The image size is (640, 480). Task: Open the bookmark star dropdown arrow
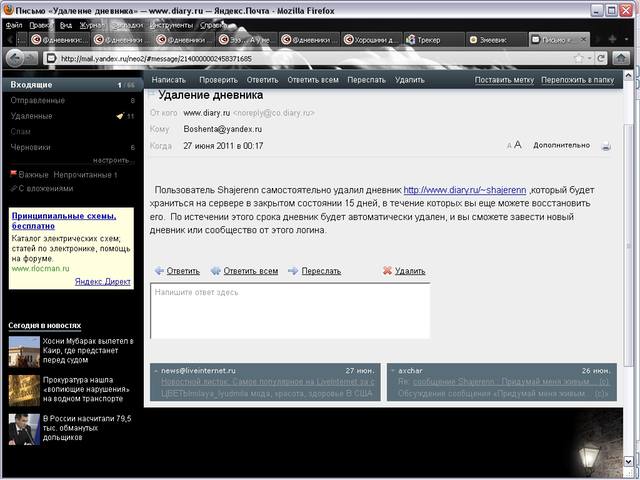589,59
